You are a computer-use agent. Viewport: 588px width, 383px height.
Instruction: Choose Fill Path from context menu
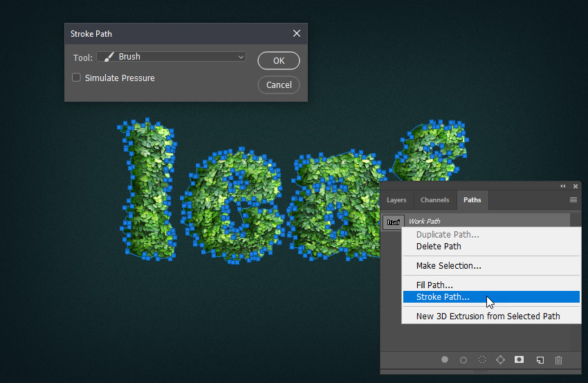[491, 285]
